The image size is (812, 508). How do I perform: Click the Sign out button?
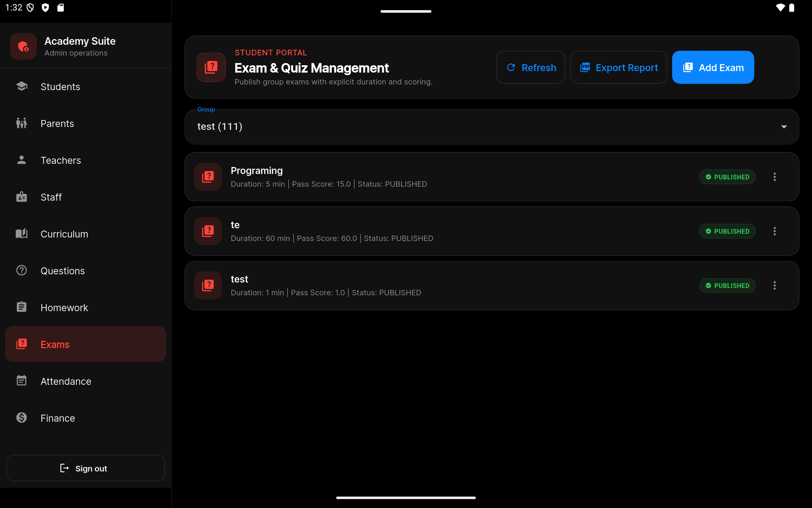tap(86, 468)
